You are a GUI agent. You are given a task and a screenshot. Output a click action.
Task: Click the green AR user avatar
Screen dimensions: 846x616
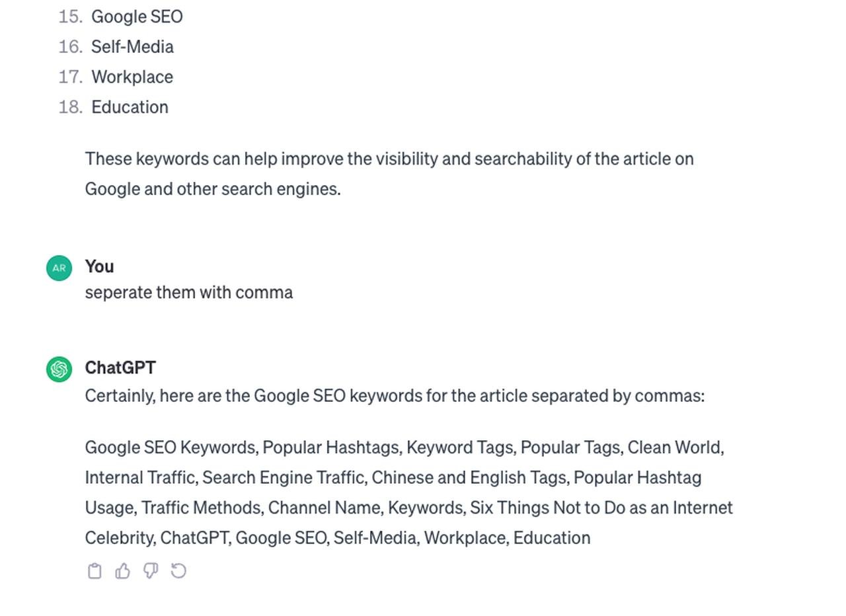tap(59, 268)
